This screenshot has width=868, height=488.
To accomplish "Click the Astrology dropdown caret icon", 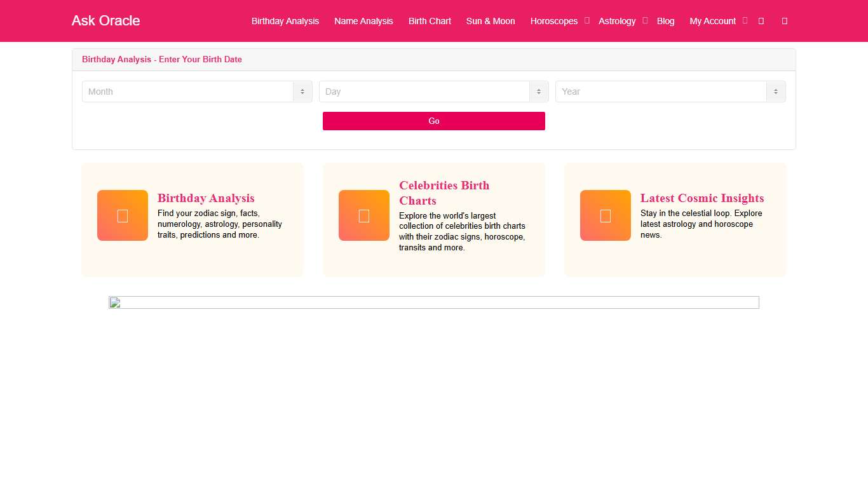I will tap(645, 20).
